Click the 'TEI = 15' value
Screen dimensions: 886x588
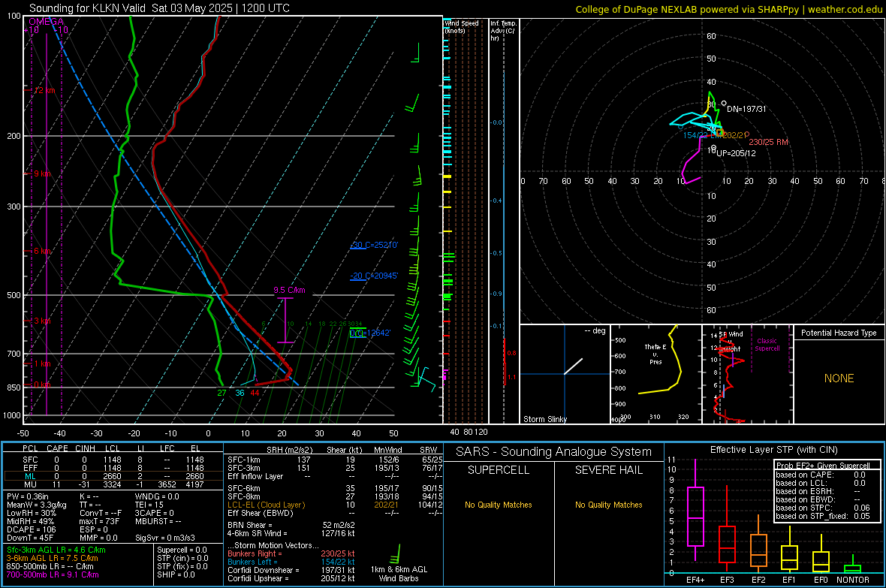point(149,505)
